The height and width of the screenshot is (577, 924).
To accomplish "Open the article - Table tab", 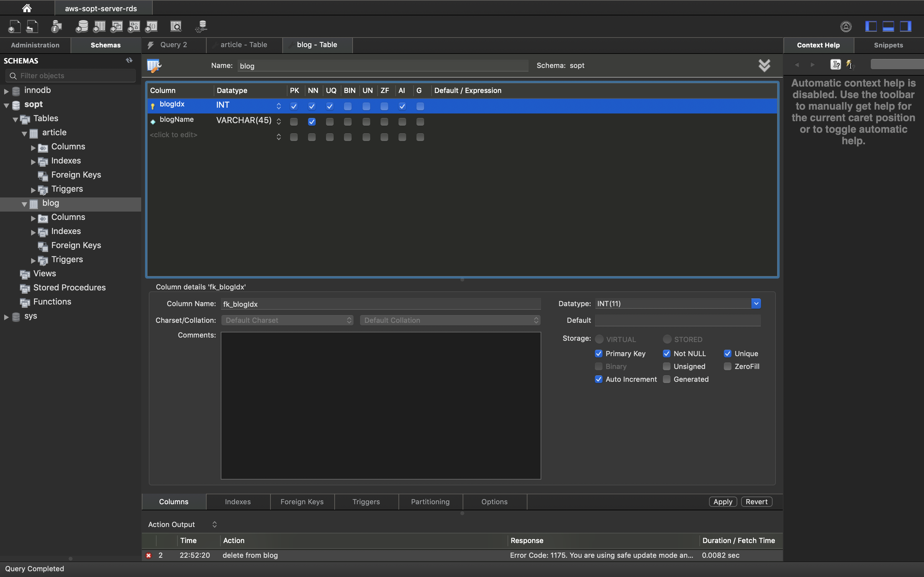I will [244, 45].
